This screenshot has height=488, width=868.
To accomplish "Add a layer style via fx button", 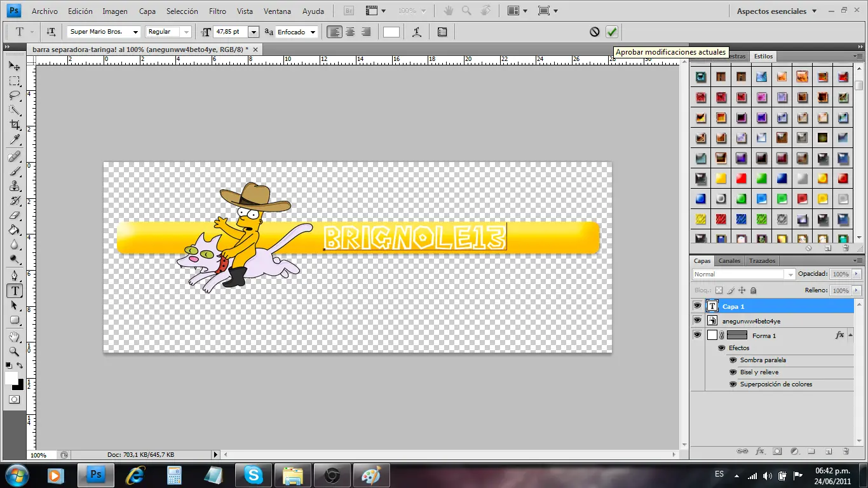I will pos(760,451).
